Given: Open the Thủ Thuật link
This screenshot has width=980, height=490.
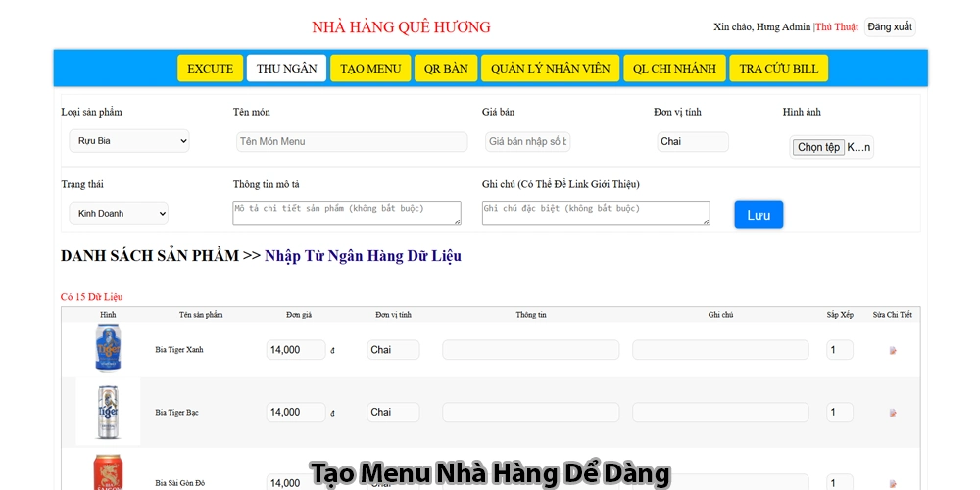Looking at the screenshot, I should (837, 26).
